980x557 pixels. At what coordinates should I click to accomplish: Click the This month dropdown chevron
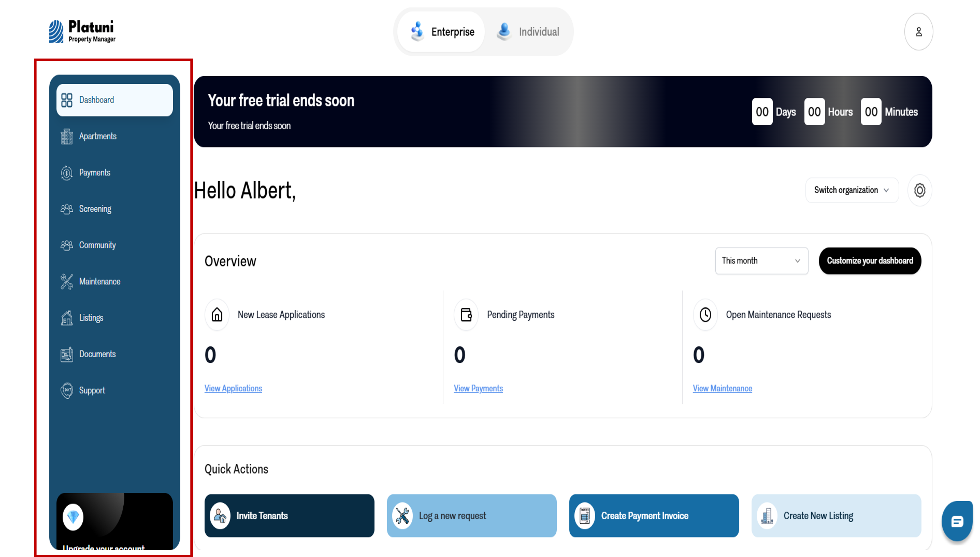point(797,261)
